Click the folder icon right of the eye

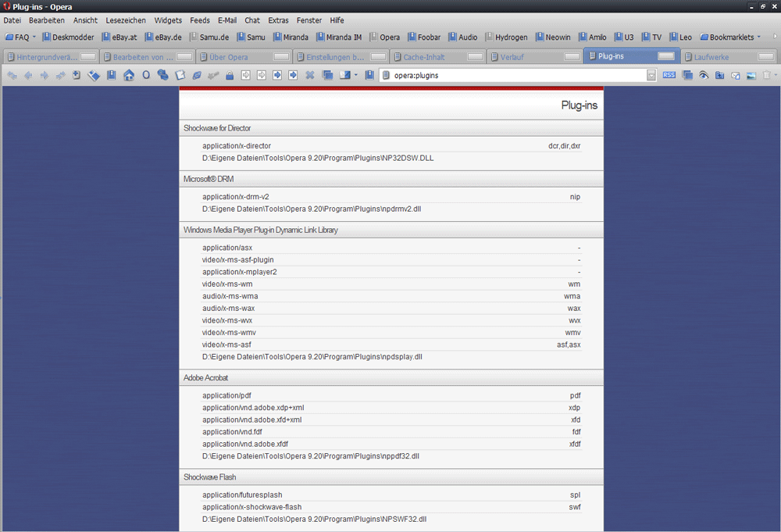720,75
